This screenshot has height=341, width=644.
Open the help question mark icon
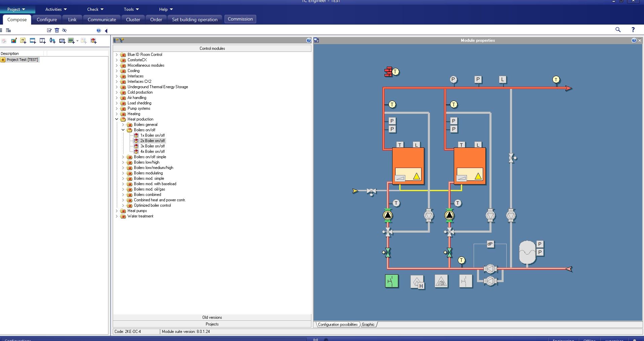point(99,31)
